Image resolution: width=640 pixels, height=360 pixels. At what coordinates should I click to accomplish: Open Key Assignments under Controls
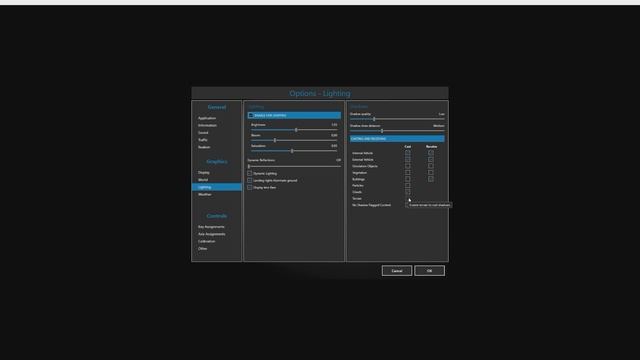click(211, 227)
